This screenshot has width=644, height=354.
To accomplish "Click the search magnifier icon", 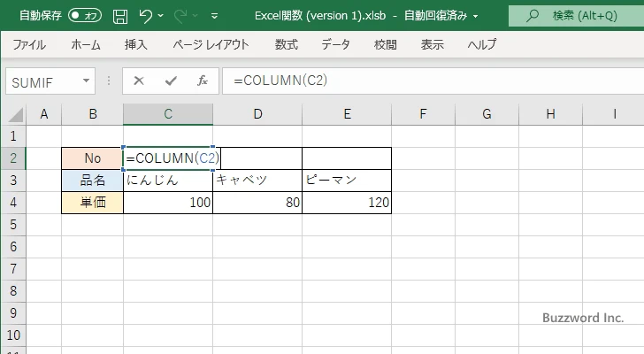I will pyautogui.click(x=533, y=16).
